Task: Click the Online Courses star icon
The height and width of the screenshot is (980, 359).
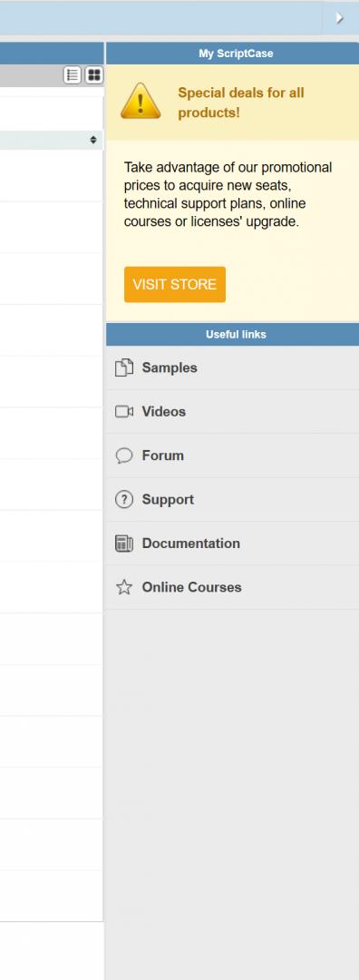Action: pyautogui.click(x=124, y=587)
